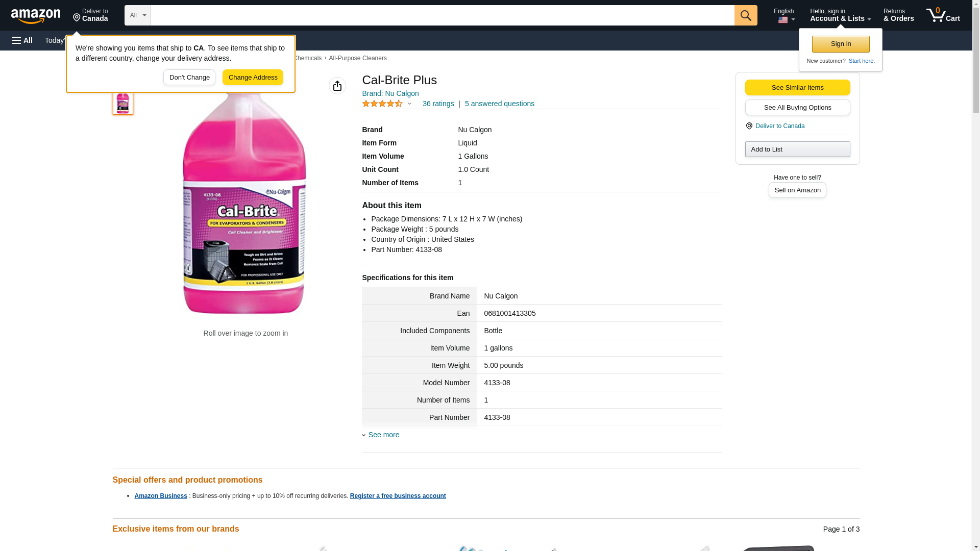Viewport: 980px width, 551px height.
Task: Click the See Similar Items button
Action: (797, 87)
